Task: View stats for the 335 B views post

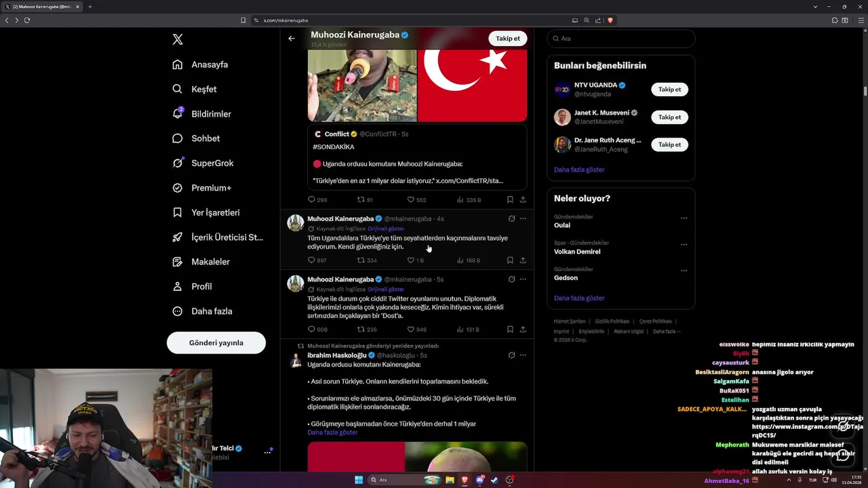Action: [469, 200]
